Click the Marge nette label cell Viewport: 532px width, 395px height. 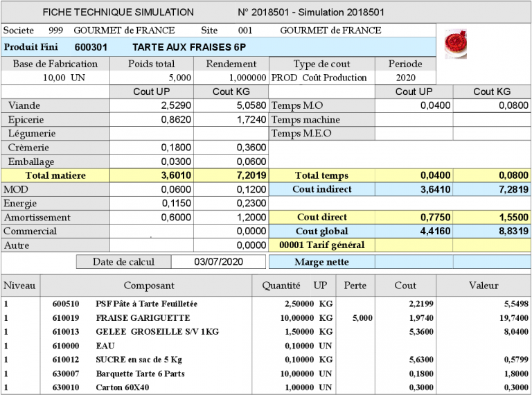tap(321, 262)
